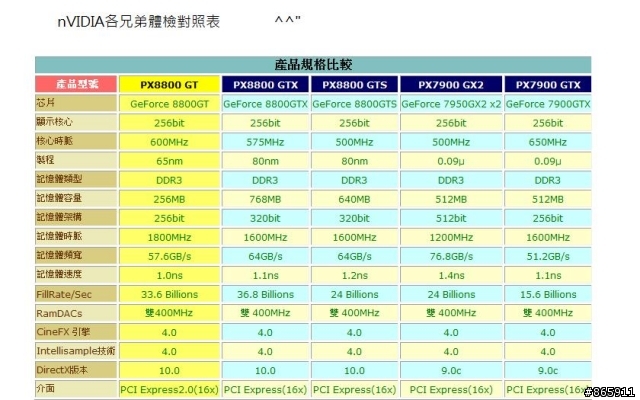Click the 產品型號 header cell
The image size is (640, 400).
(76, 84)
